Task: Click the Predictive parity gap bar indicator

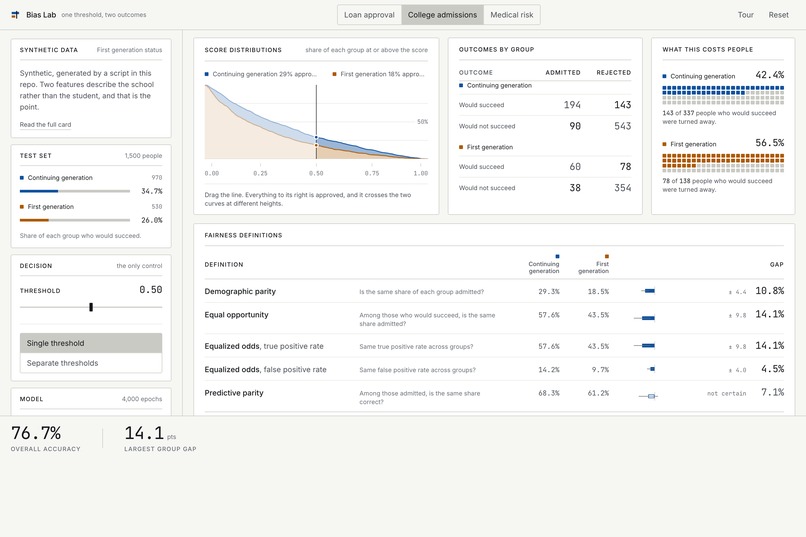Action: pos(648,396)
